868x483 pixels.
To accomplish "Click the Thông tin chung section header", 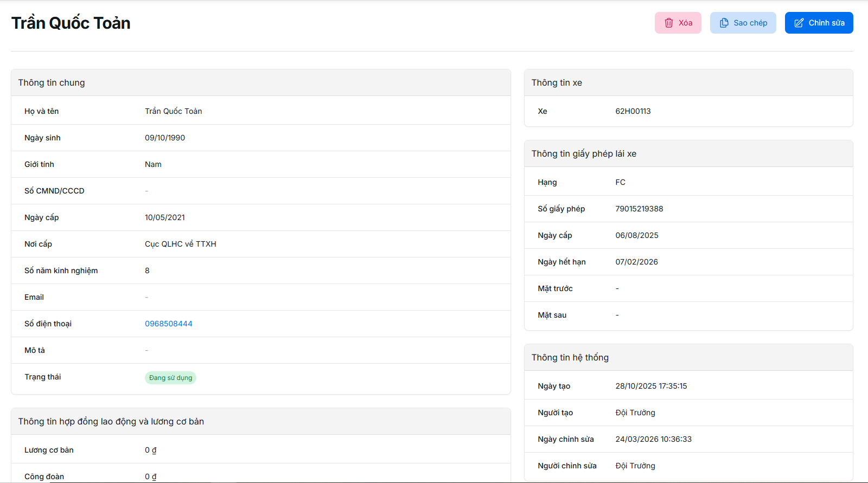I will click(52, 82).
